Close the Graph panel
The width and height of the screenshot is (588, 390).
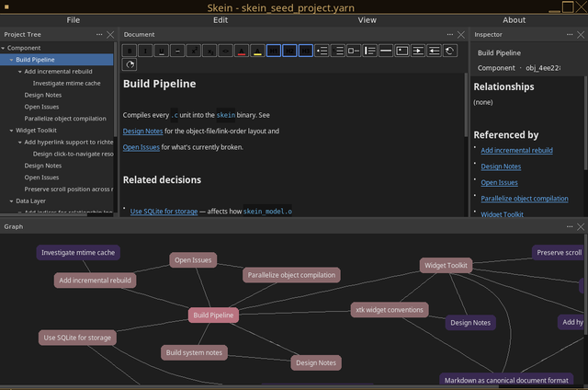tap(581, 226)
